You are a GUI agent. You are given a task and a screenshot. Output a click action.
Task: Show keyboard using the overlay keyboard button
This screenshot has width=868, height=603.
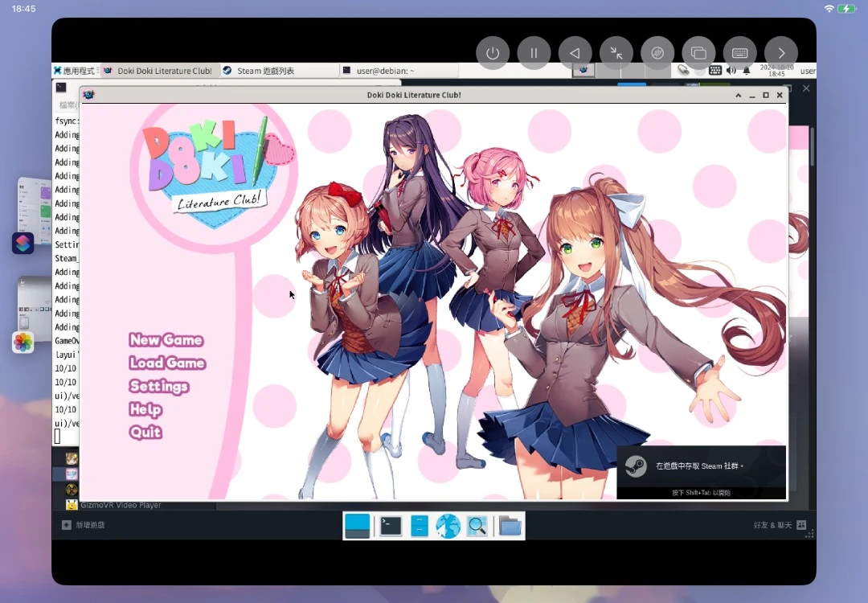point(740,53)
